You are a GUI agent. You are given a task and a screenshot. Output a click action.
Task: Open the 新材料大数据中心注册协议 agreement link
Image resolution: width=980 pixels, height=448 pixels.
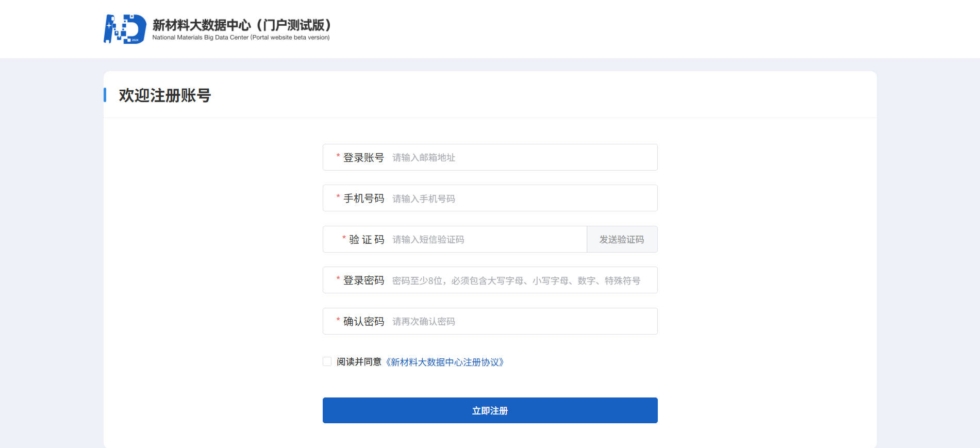pos(446,362)
